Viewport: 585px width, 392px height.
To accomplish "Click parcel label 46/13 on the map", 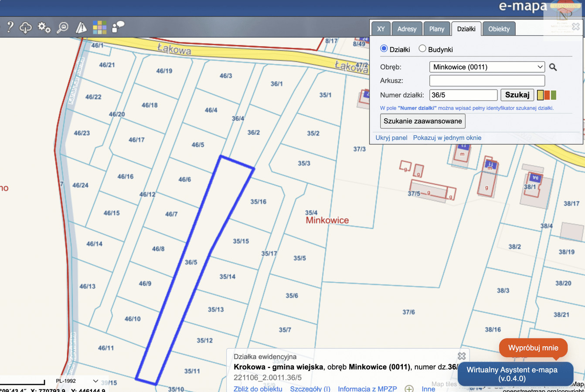I will pyautogui.click(x=87, y=286).
